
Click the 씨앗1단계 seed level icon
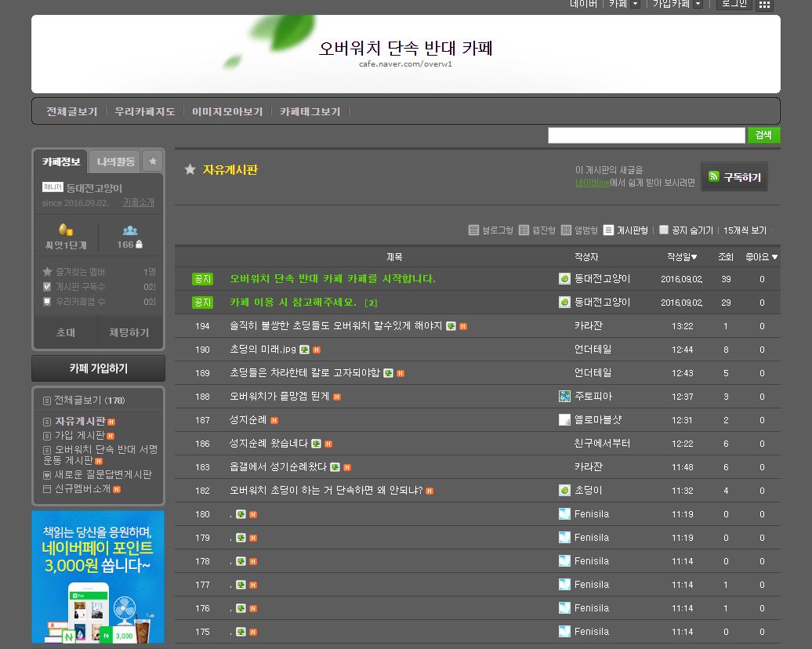click(x=64, y=230)
